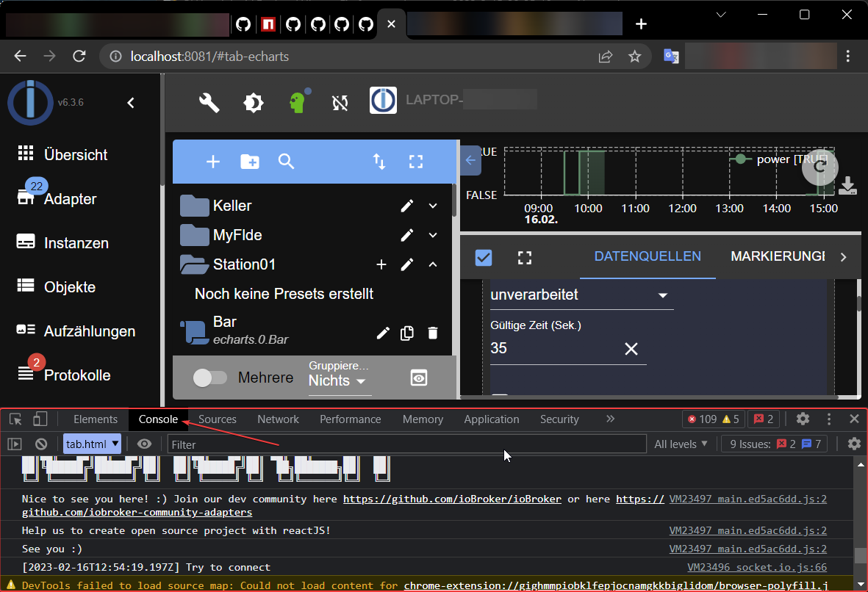Click the 109 errors counter in DevTools
Image resolution: width=868 pixels, height=592 pixels.
click(x=703, y=419)
